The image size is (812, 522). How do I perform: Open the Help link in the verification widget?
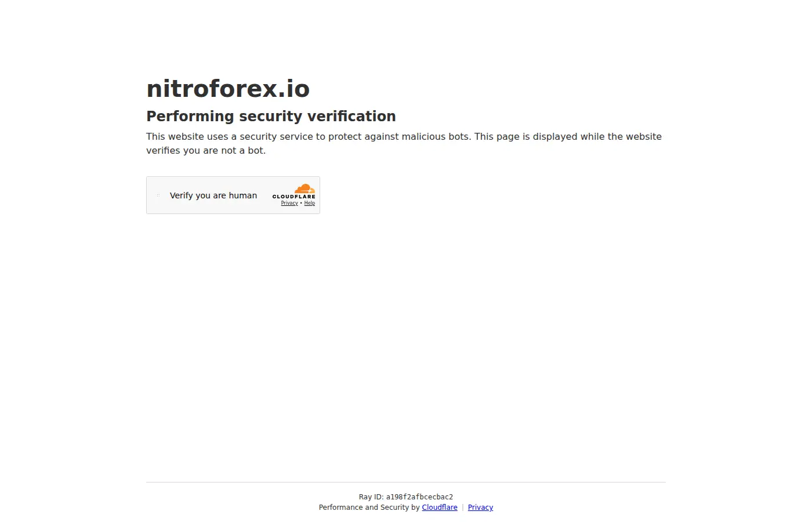[310, 204]
